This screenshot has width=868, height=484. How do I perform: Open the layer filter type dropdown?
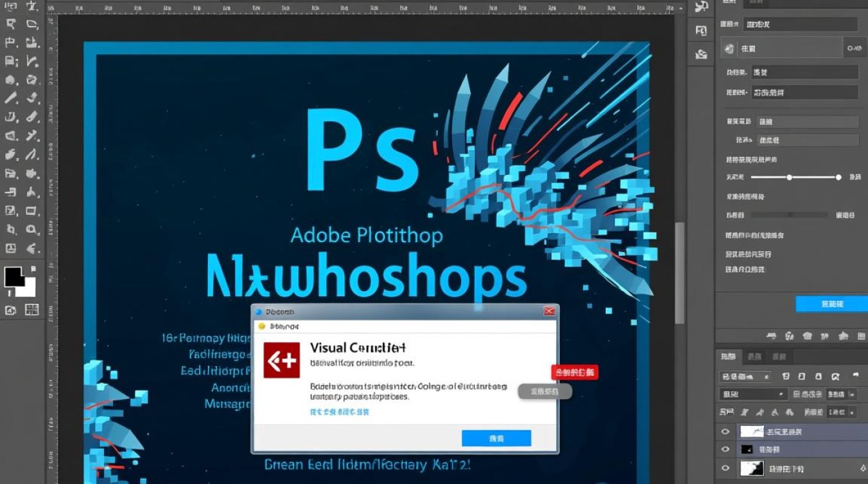745,376
